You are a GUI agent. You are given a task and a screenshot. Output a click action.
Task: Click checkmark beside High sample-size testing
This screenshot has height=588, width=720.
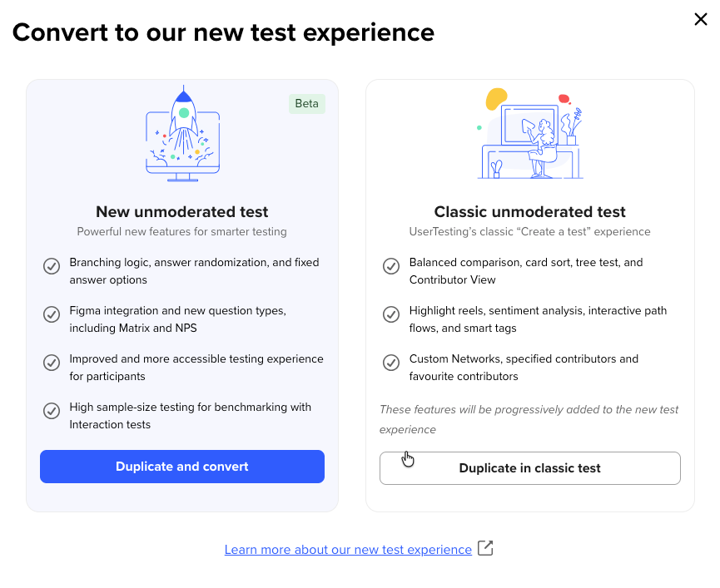tap(52, 411)
